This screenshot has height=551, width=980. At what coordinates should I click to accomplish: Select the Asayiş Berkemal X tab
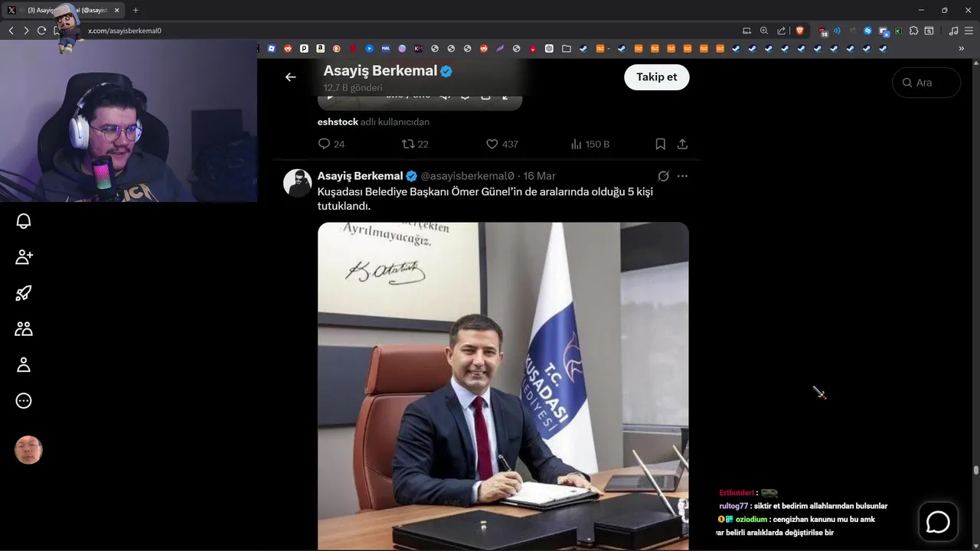point(64,10)
